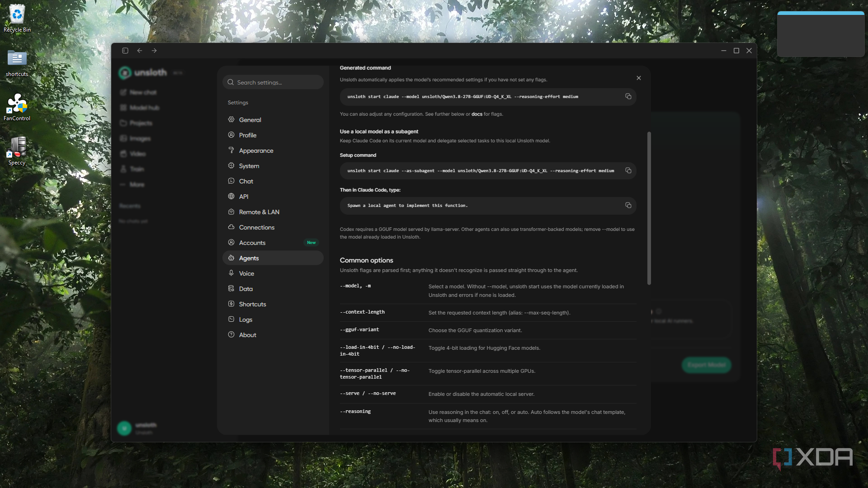Click the Shortcuts icon
The image size is (868, 488).
coord(231,304)
